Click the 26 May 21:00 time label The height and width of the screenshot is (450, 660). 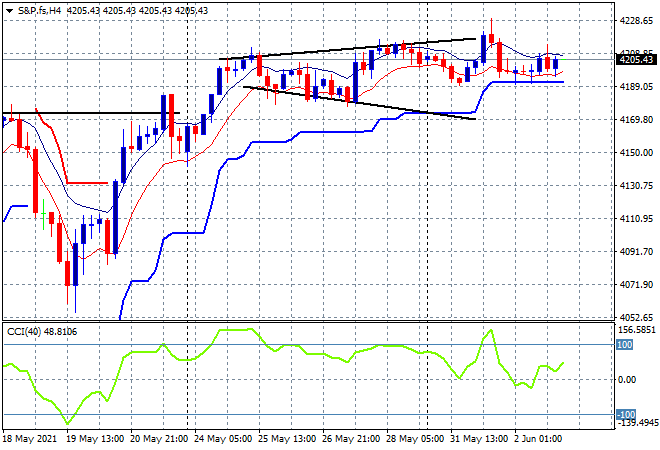coord(351,439)
